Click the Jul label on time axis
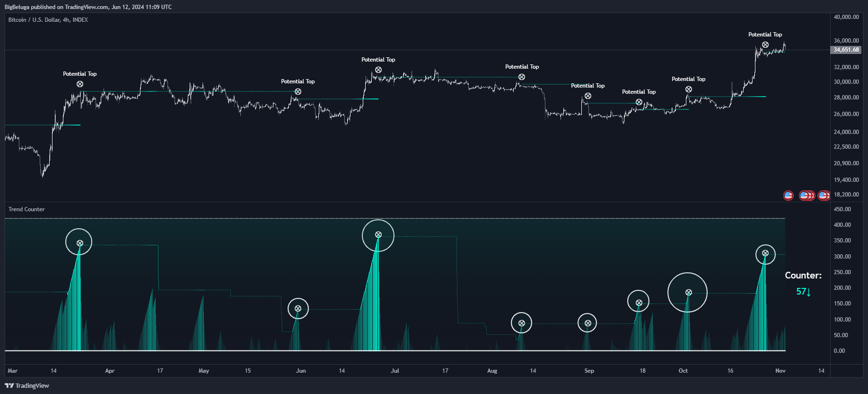This screenshot has height=394, width=868. (395, 371)
